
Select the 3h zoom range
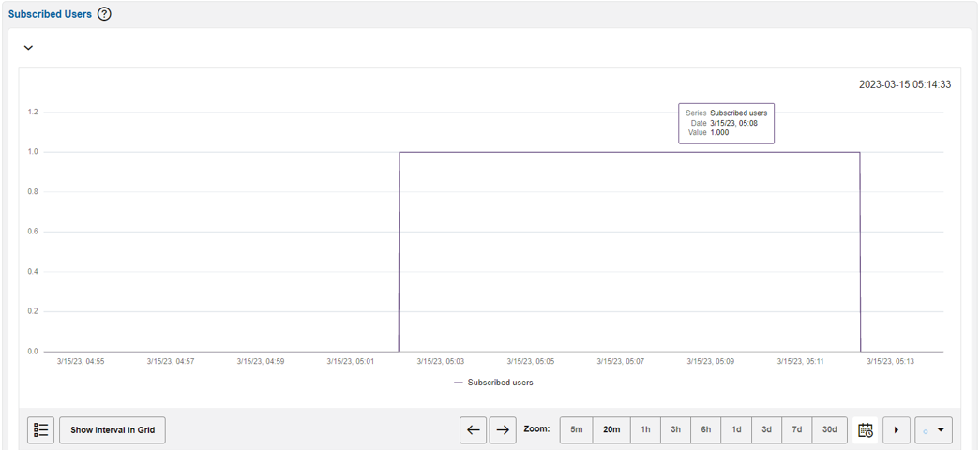(x=675, y=430)
